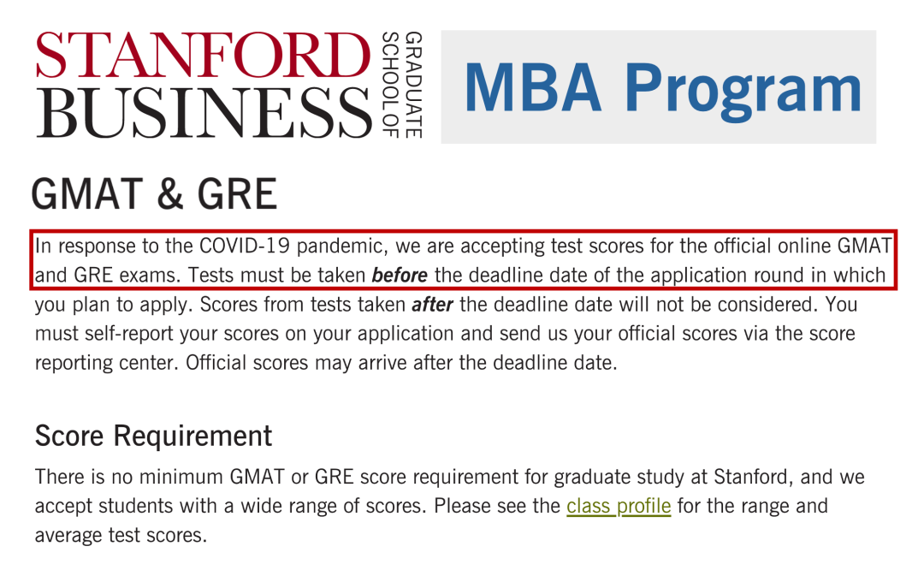
Task: Click the 'Official scores may arrive' sentence
Action: coord(401,362)
